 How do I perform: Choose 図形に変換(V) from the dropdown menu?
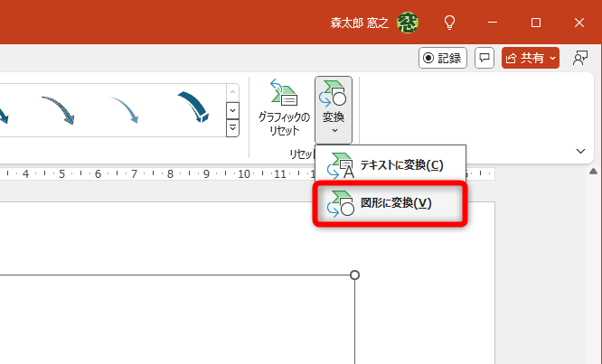390,203
